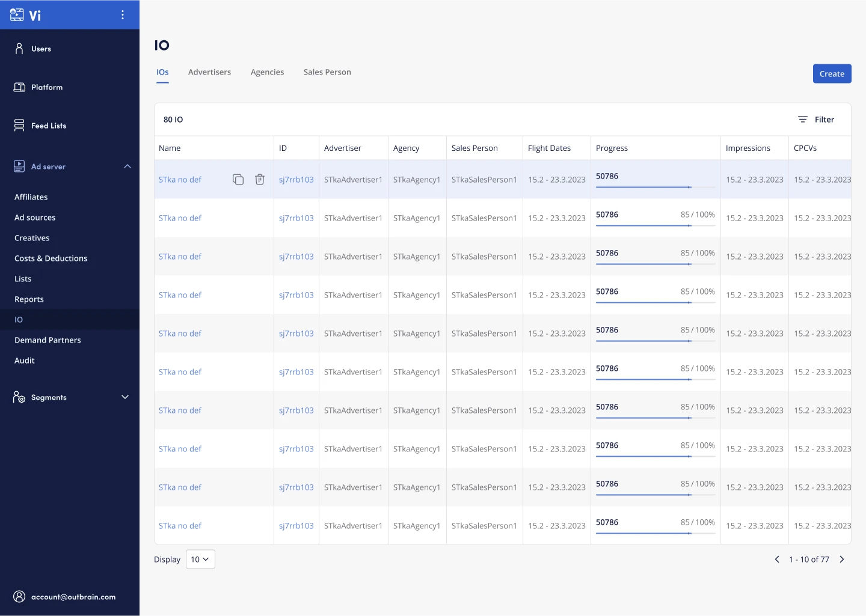Screen dimensions: 866x616
Task: Open the sj7rrb103 ID link in first row
Action: click(296, 180)
